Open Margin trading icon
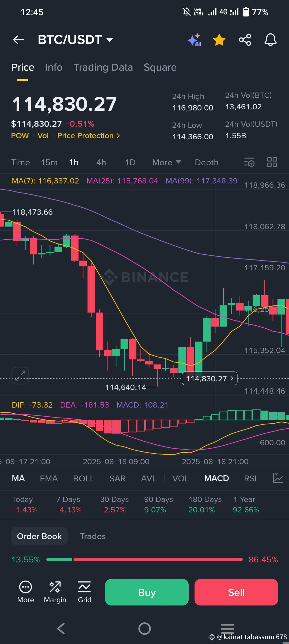 pyautogui.click(x=55, y=592)
